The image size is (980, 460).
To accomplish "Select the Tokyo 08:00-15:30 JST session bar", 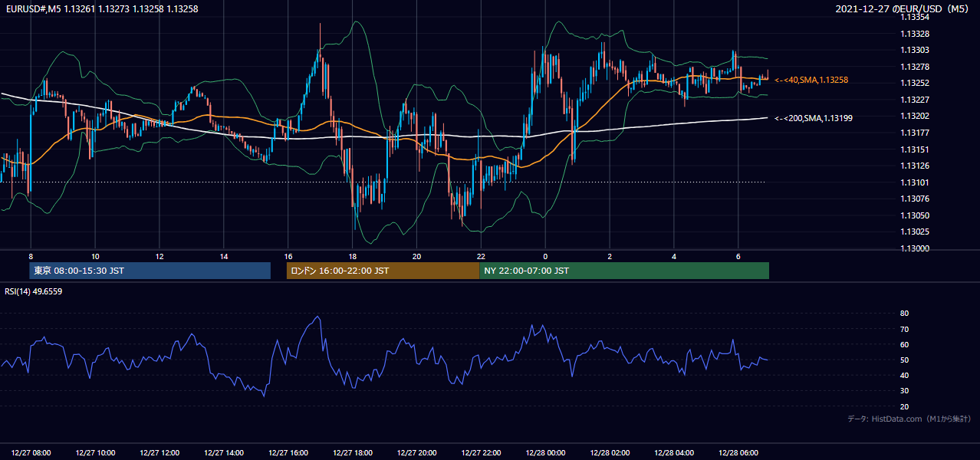I will click(150, 271).
